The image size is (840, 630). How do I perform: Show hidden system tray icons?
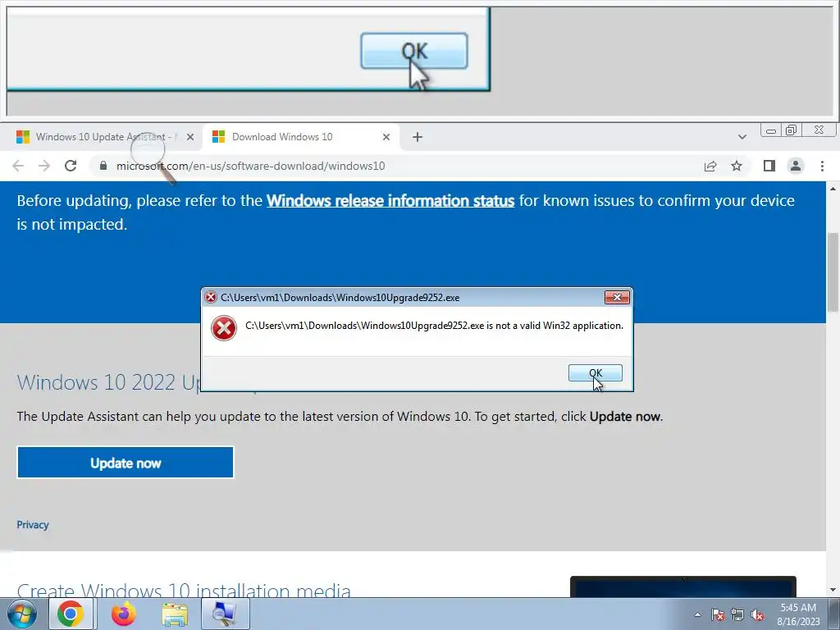[x=697, y=614]
